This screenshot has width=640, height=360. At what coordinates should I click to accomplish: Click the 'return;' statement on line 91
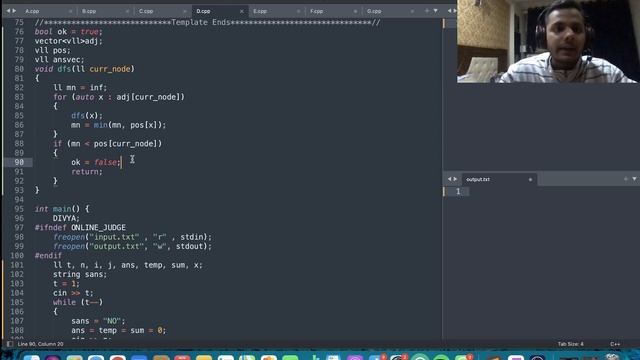(87, 171)
